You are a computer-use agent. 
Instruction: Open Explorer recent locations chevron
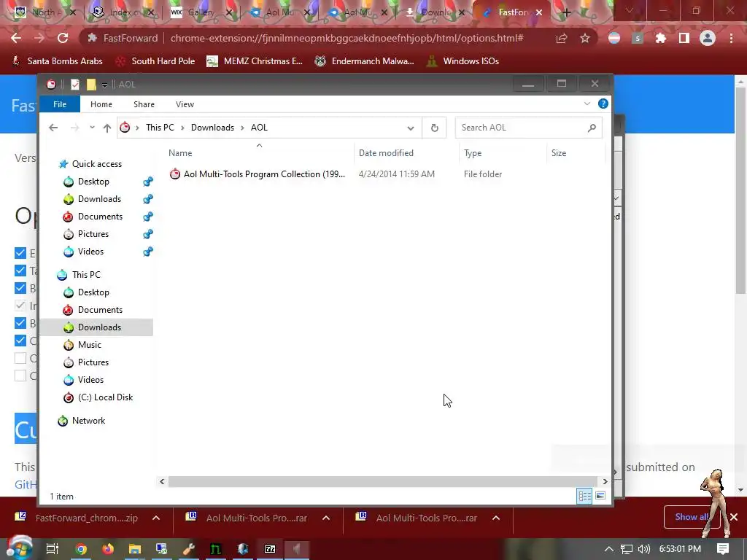[x=92, y=128]
